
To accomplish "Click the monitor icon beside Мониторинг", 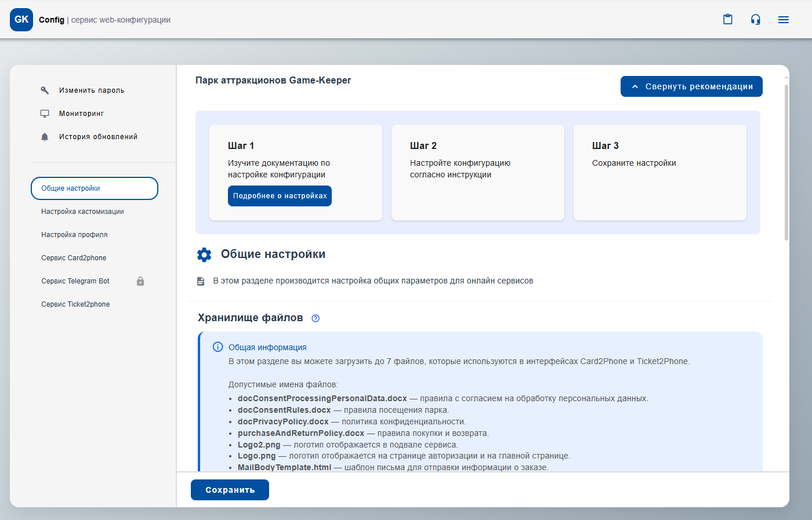I will point(45,114).
